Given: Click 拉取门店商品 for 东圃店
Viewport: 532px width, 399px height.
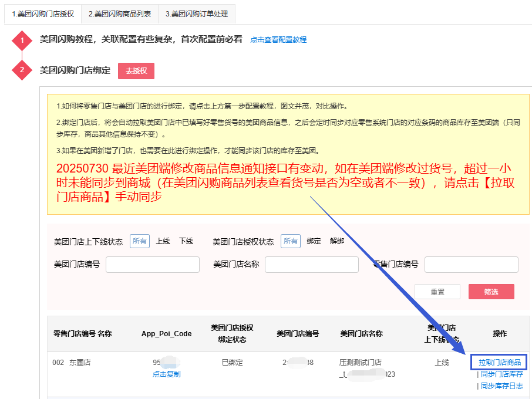Looking at the screenshot, I should point(500,363).
